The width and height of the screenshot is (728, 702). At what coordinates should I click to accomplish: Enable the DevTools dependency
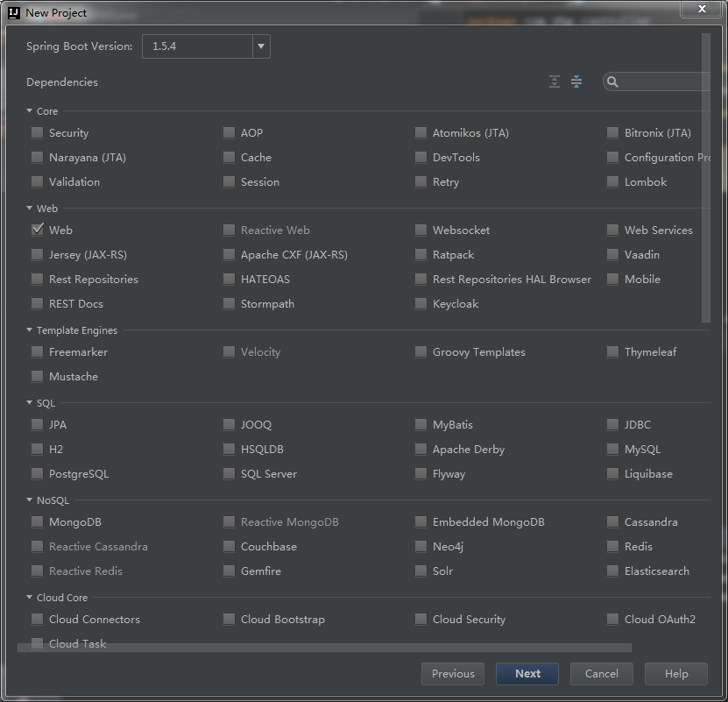[421, 158]
